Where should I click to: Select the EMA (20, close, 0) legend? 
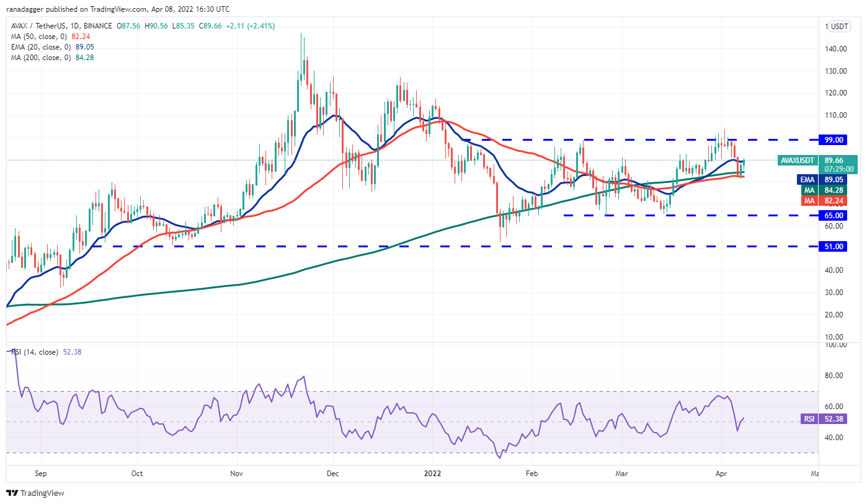42,47
